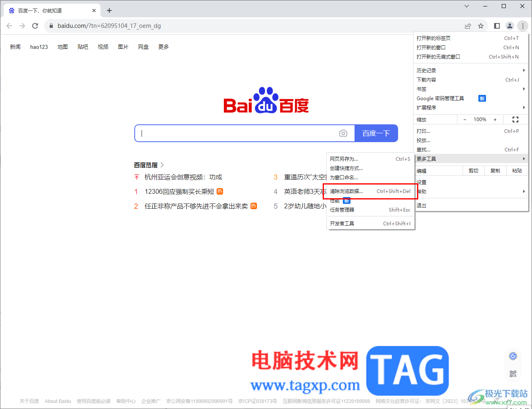Open hot search 杭州亚运会创意视频:功成
The image size is (532, 409).
pyautogui.click(x=183, y=177)
